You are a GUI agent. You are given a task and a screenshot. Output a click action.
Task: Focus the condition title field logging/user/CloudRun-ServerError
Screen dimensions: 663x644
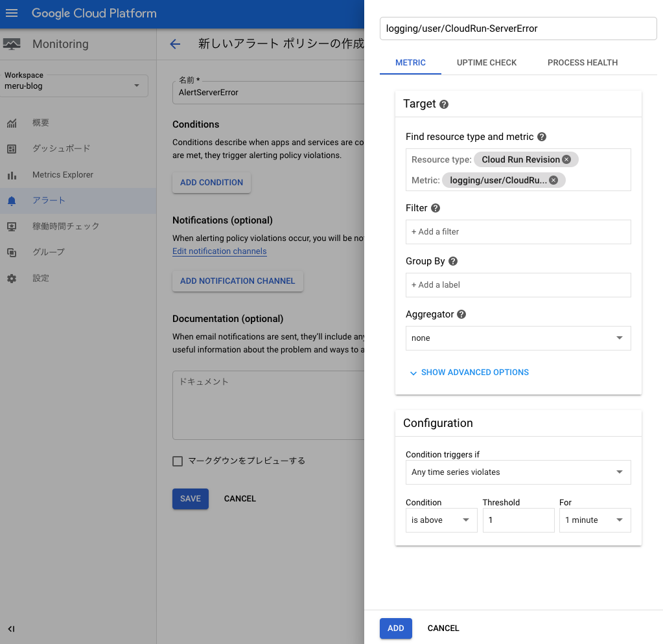coord(518,29)
